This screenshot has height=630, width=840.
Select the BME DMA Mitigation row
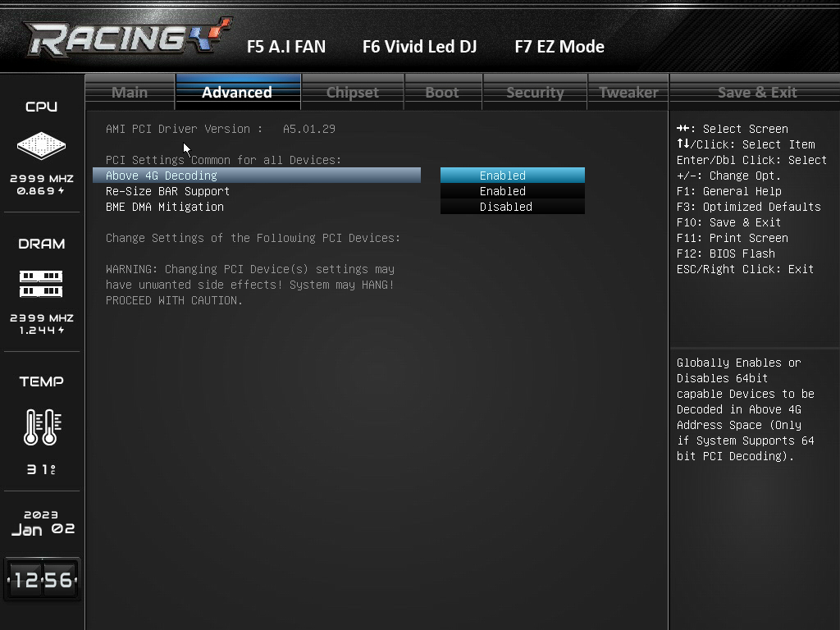257,207
